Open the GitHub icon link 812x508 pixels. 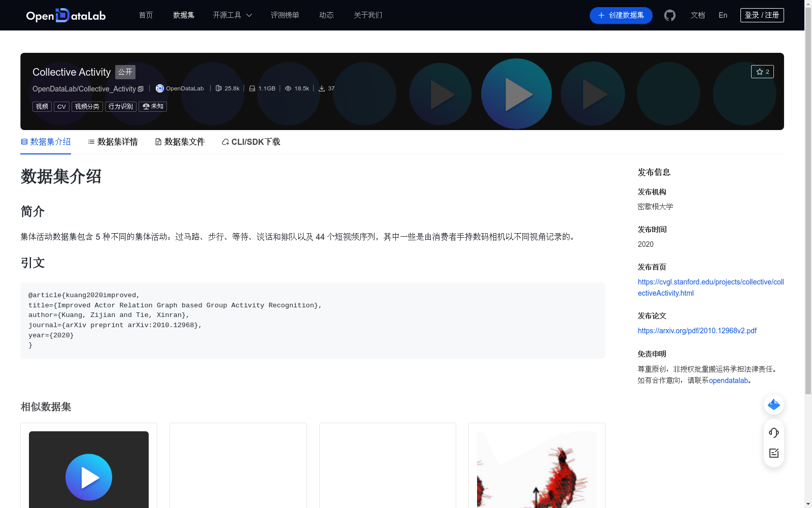click(670, 15)
